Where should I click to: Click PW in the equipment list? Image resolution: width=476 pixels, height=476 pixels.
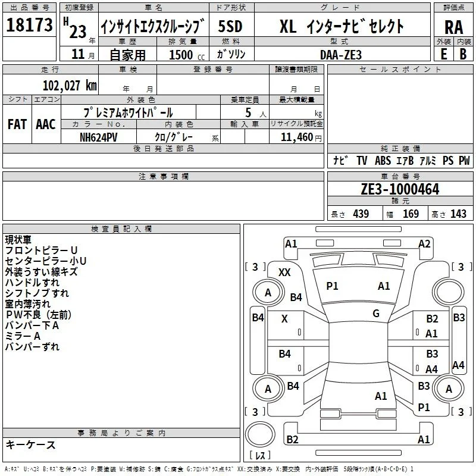pos(464,160)
